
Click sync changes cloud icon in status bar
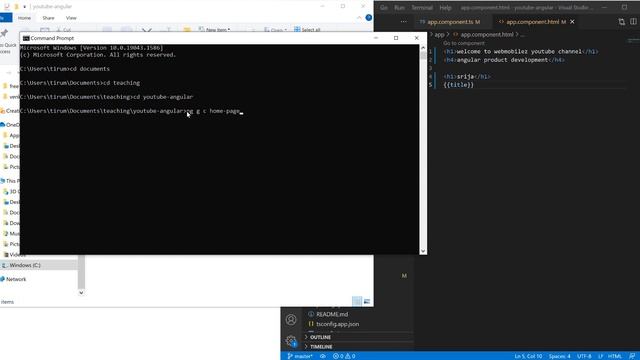(x=322, y=356)
